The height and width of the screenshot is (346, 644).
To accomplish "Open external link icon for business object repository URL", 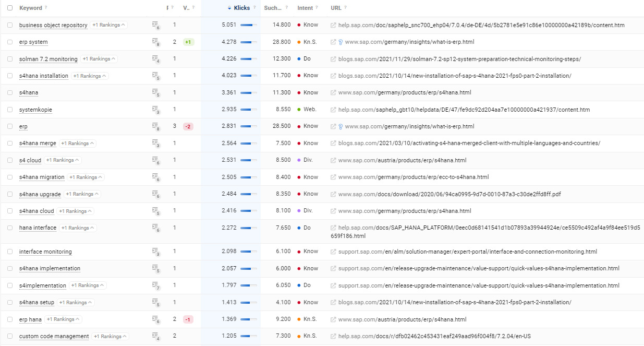I will coord(334,25).
